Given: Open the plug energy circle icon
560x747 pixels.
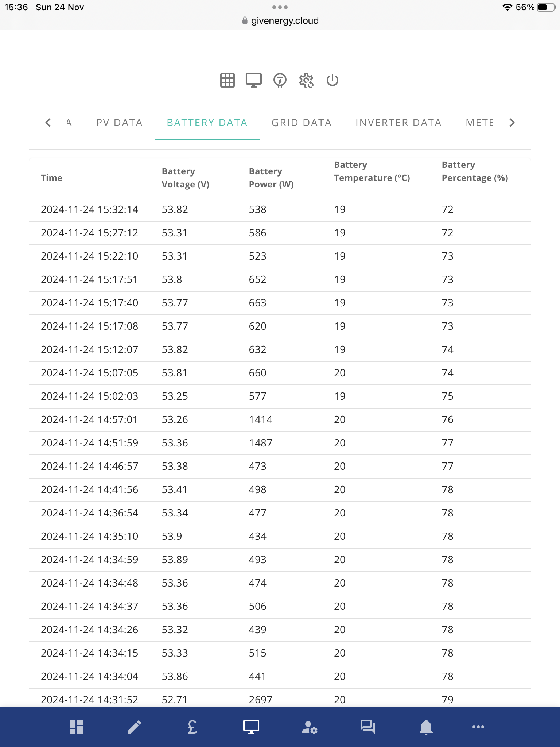Looking at the screenshot, I should click(280, 80).
